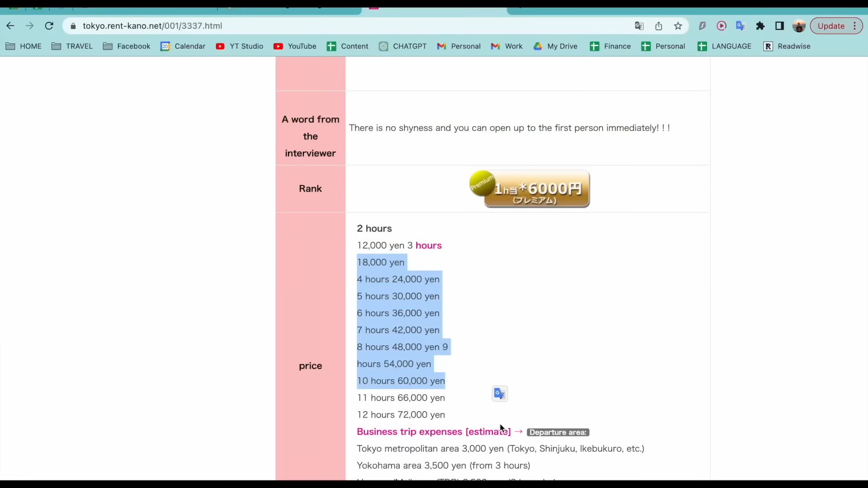Screen dimensions: 868x488
Task: Click the Update button in the toolbar
Action: [831, 26]
